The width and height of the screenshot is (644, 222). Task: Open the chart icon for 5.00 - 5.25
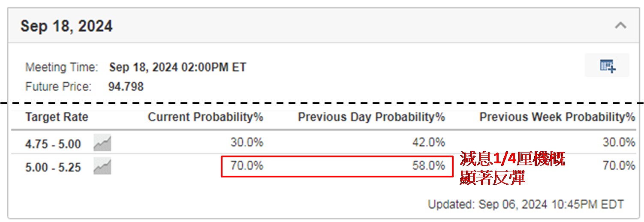click(102, 167)
